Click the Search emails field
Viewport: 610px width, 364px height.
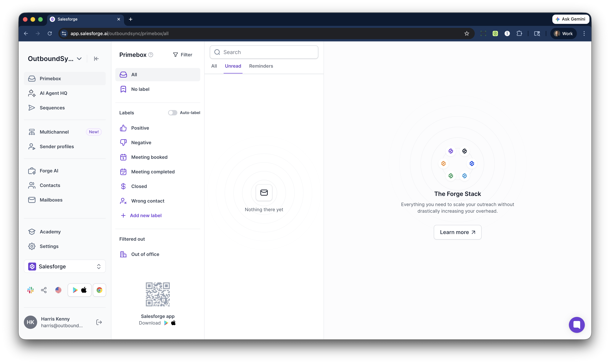point(264,52)
